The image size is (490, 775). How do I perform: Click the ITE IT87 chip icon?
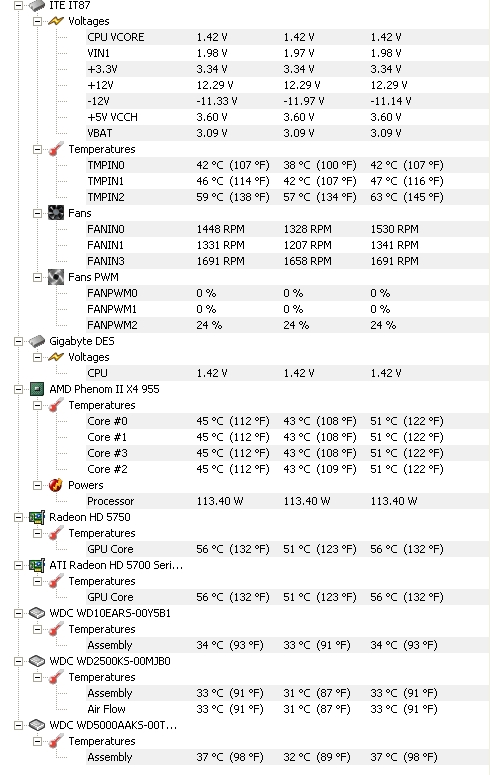coord(37,5)
